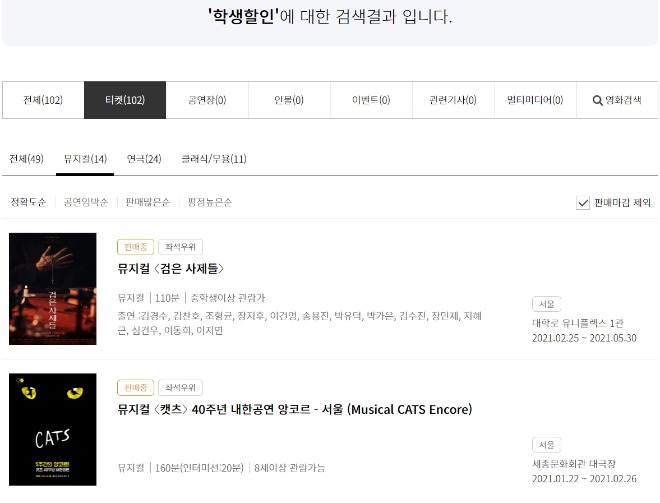Viewport: 660px width, 503px height.
Task: Sort results by 평점높은순
Action: 210,202
